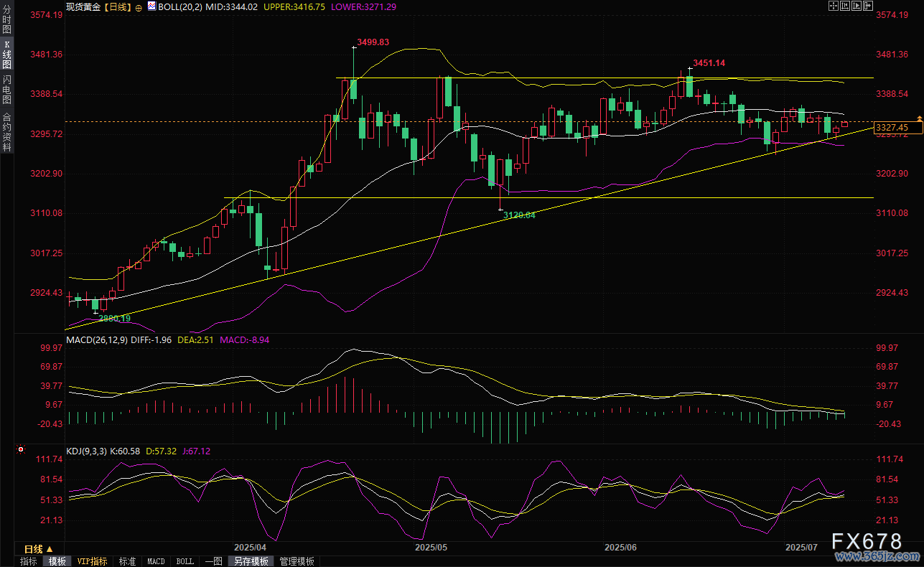Click the 管理模板 button

[297, 561]
